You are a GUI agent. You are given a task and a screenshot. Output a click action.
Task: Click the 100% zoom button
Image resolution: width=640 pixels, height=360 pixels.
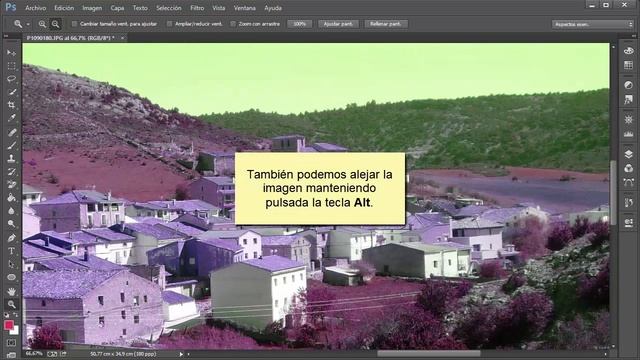point(300,24)
